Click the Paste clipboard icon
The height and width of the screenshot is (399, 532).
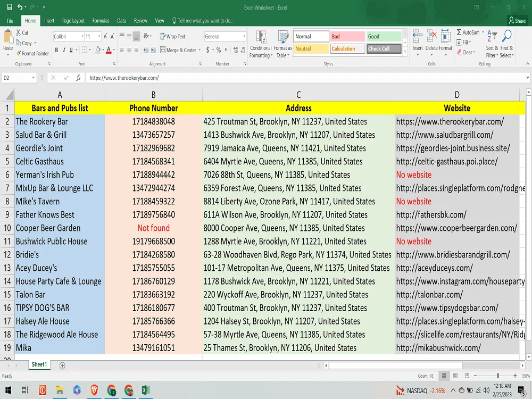pos(7,37)
